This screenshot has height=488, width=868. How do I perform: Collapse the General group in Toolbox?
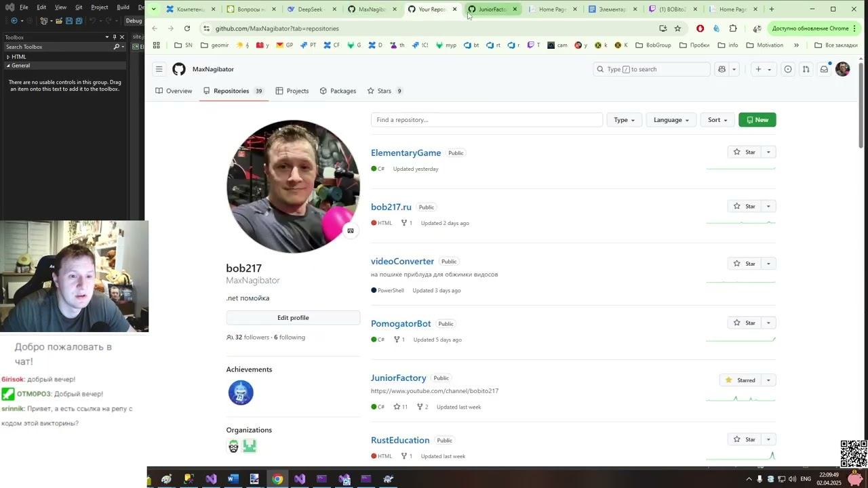coord(8,66)
